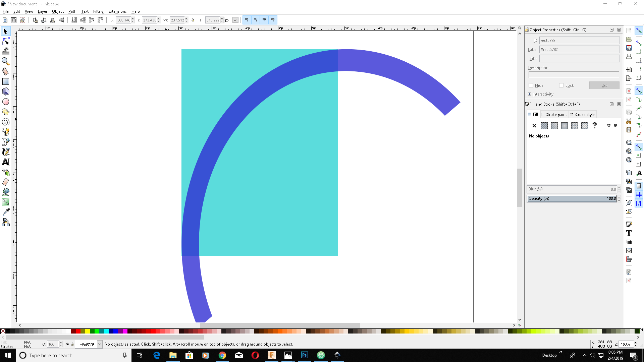644x362 pixels.
Task: Select the Text tool
Action: tap(5, 162)
